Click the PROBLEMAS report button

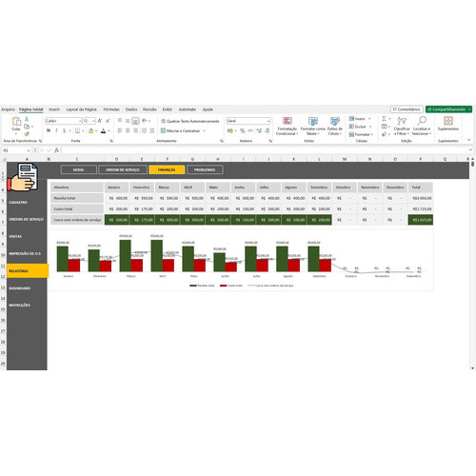tap(205, 169)
